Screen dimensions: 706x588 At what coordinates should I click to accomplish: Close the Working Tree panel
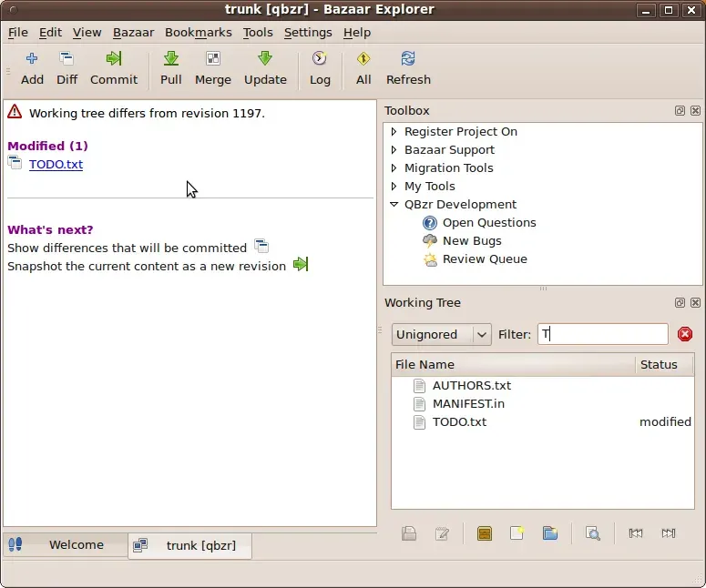point(695,303)
